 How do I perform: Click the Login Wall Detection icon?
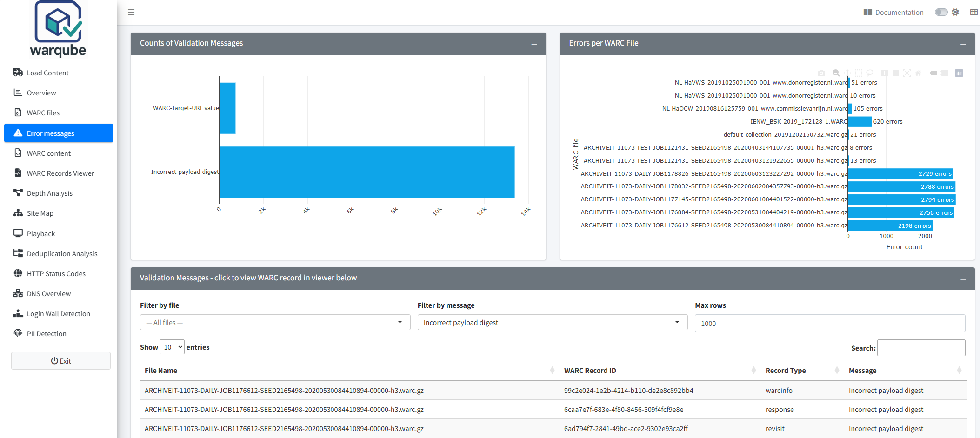(x=18, y=313)
